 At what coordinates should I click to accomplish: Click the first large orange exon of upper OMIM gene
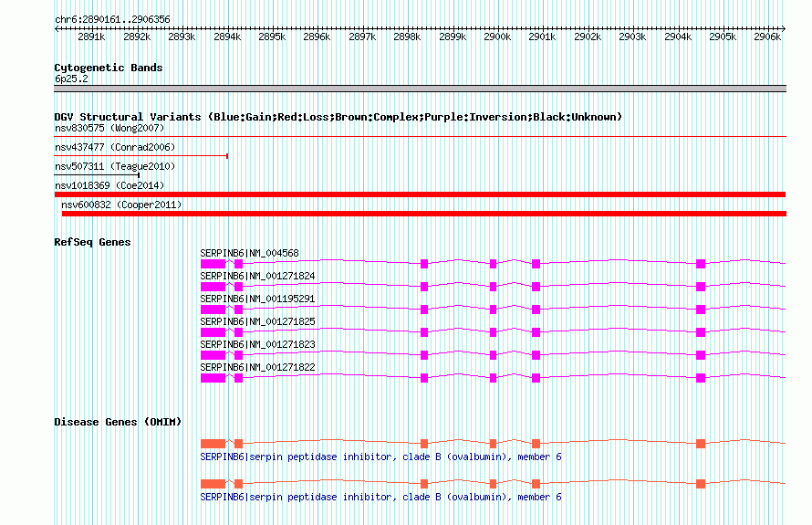pyautogui.click(x=213, y=444)
